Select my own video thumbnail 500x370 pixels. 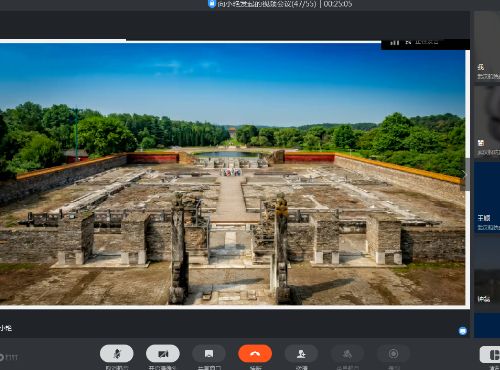coord(487,47)
